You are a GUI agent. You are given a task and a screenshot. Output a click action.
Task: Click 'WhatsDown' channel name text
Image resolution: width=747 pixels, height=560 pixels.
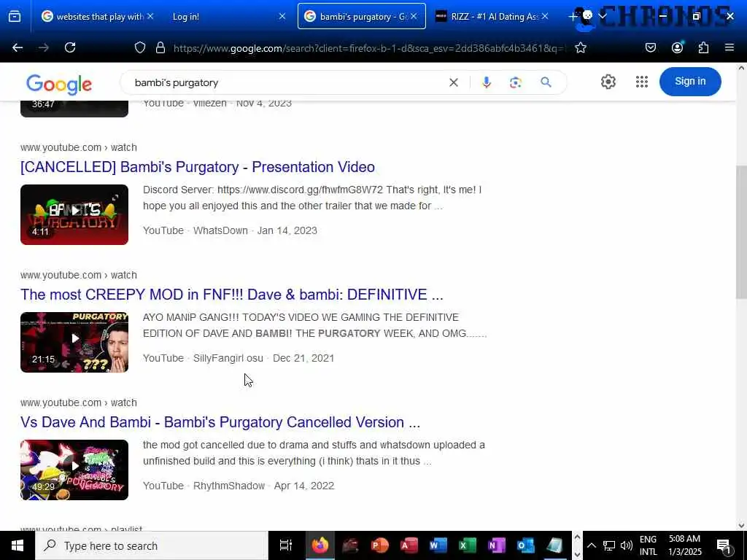(x=220, y=230)
